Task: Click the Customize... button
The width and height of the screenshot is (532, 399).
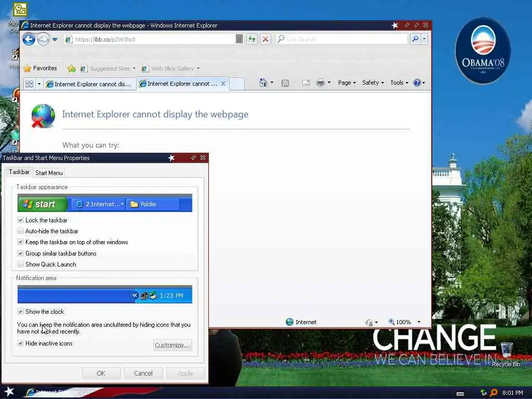Action: [x=172, y=345]
